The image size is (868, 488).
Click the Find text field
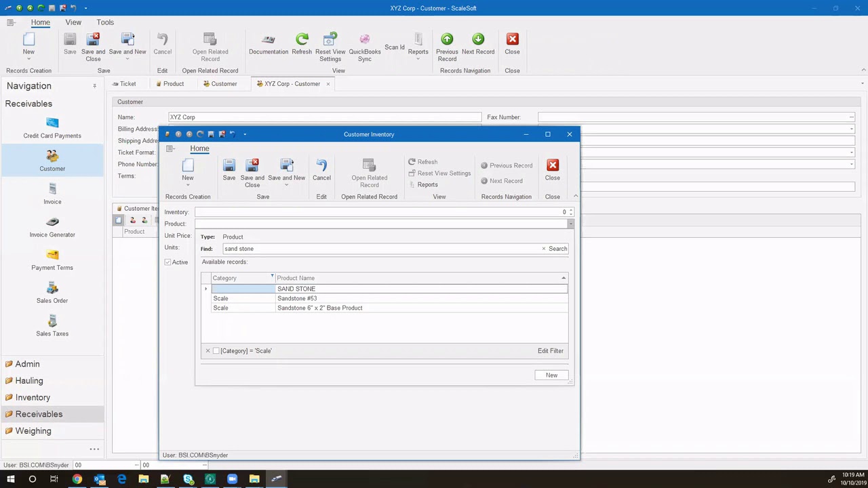pos(381,249)
